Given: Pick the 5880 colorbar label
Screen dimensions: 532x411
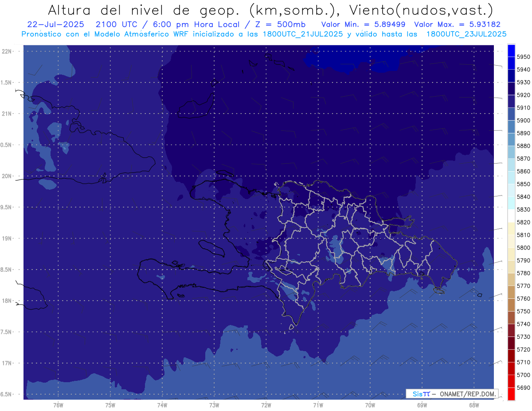Looking at the screenshot, I should tap(523, 146).
